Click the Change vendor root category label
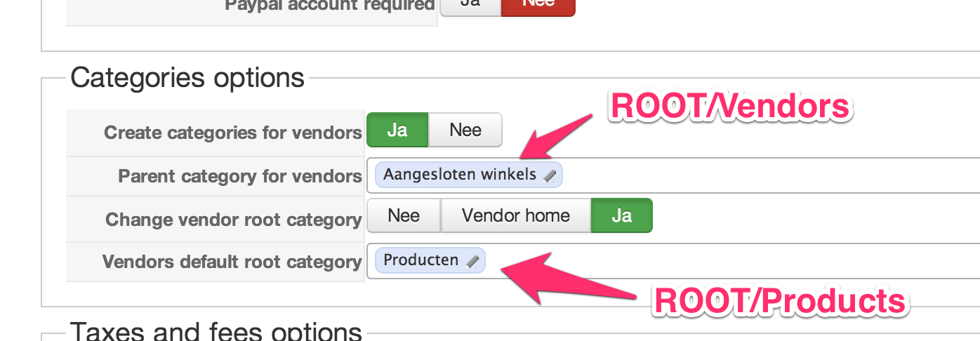980x341 pixels. coord(233,220)
